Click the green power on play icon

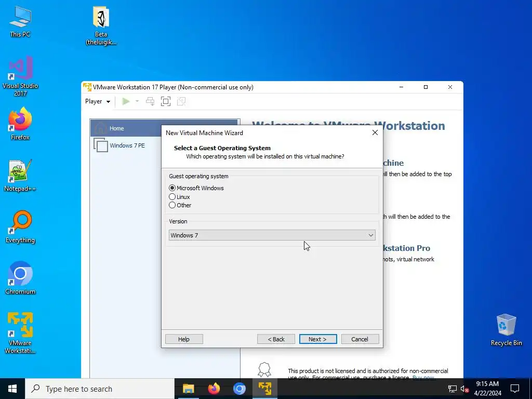(x=126, y=101)
